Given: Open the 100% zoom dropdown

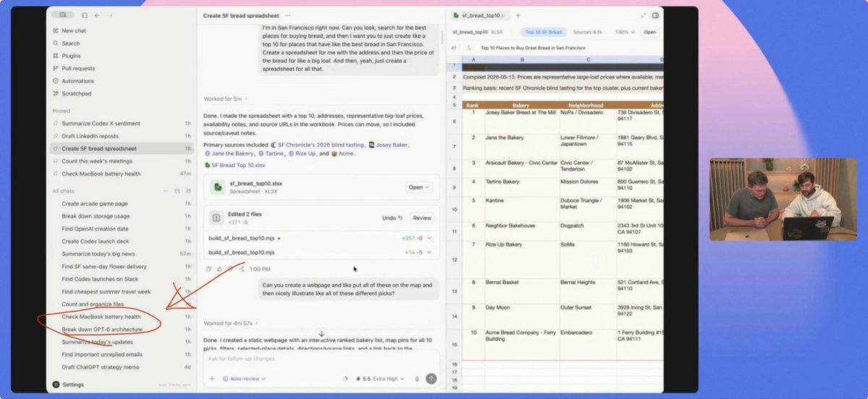Looking at the screenshot, I should tap(625, 32).
